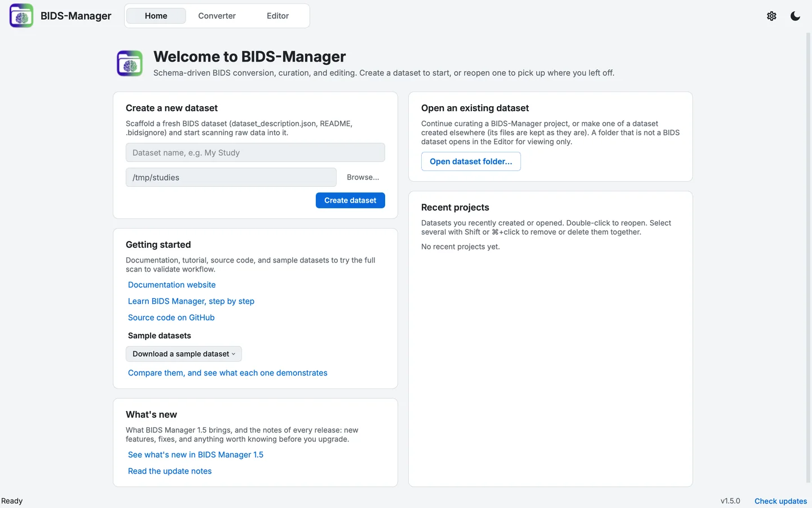Expand the Download a sample dataset dropdown
This screenshot has width=812, height=508.
(184, 354)
